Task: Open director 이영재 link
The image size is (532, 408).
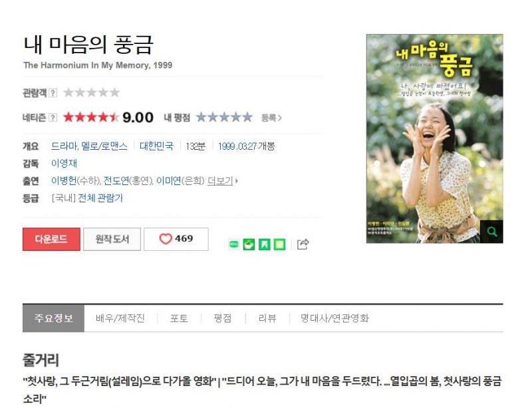Action: pos(64,164)
